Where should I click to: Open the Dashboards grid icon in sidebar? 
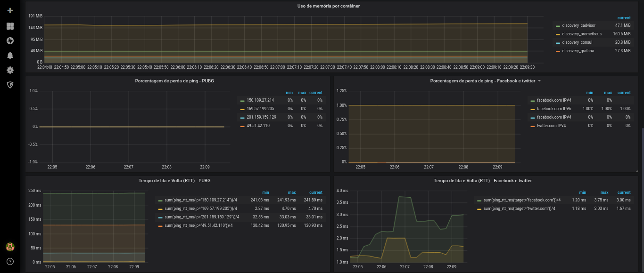[10, 26]
